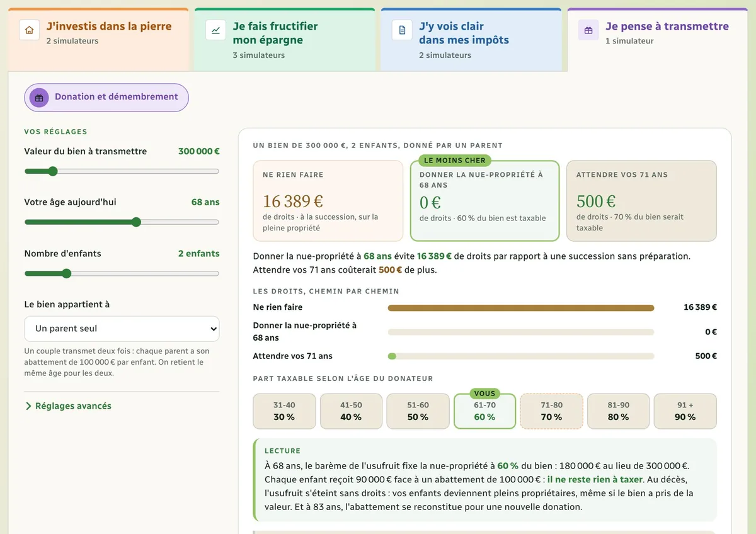Click the 31-40 age bracket tile
Image resolution: width=756 pixels, height=534 pixels.
[x=284, y=411]
